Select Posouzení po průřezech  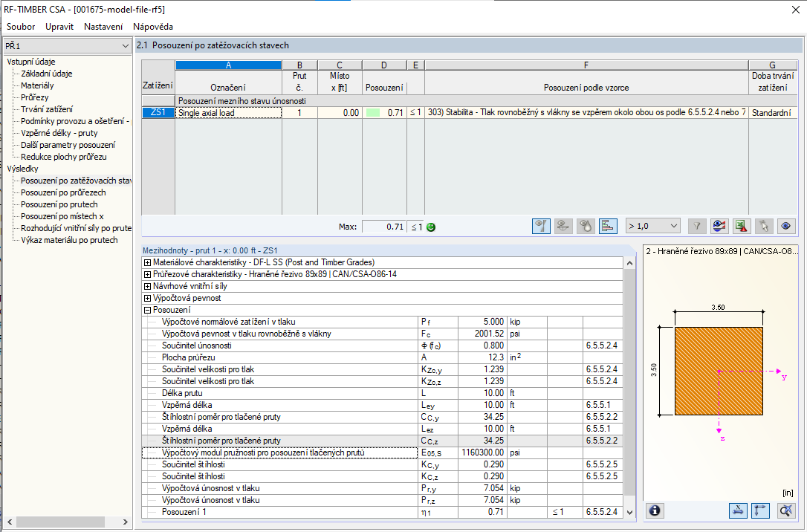(63, 192)
